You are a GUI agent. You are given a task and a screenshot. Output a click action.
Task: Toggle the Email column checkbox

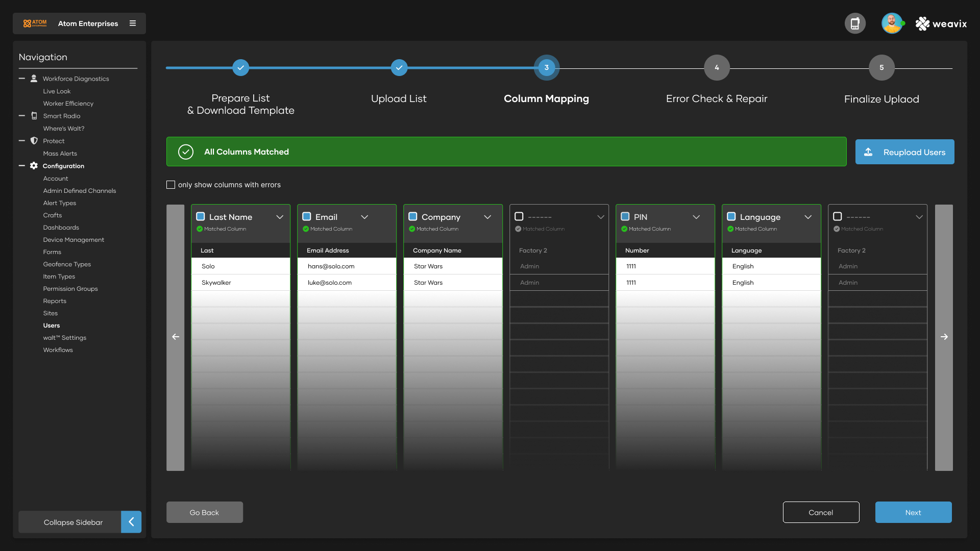click(x=307, y=217)
